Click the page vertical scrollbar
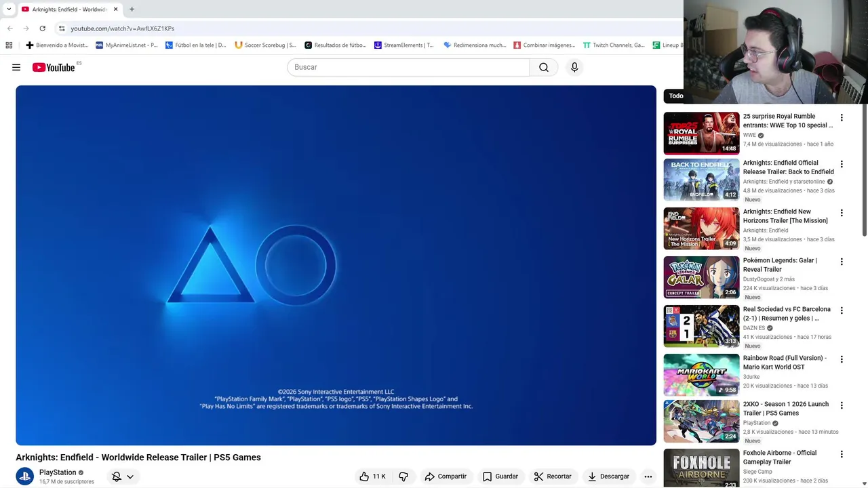This screenshot has width=868, height=488. coord(864,169)
